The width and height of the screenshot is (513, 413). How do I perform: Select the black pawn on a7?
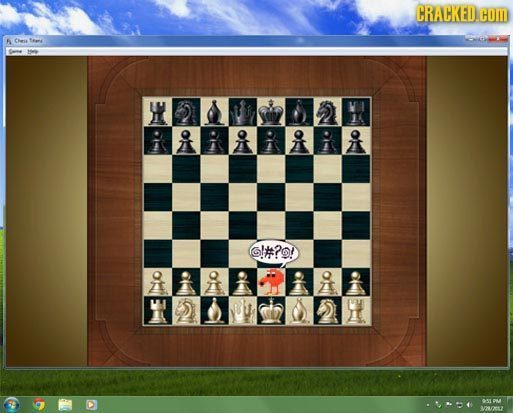pos(158,141)
